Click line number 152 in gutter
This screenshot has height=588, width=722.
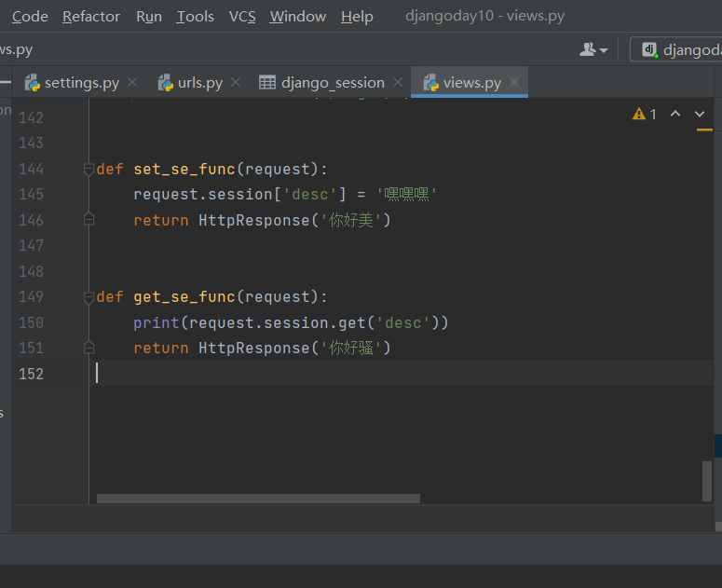[31, 374]
